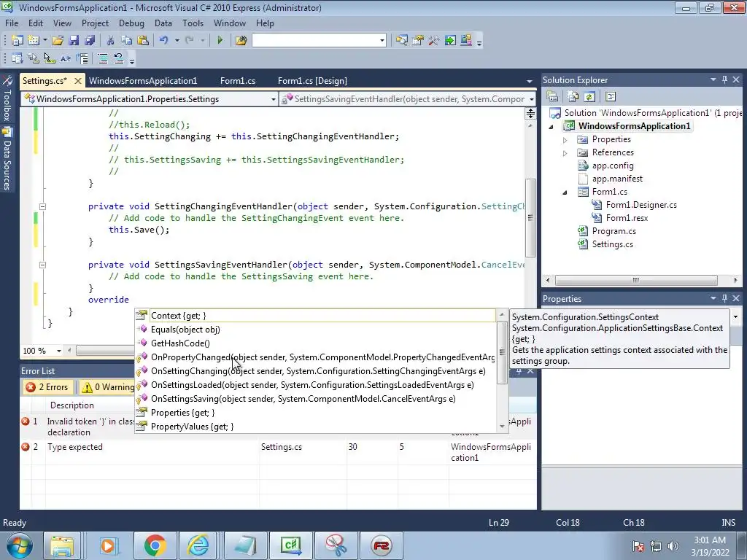This screenshot has height=560, width=747.
Task: Collapse the Form1.cs tree node
Action: point(565,192)
